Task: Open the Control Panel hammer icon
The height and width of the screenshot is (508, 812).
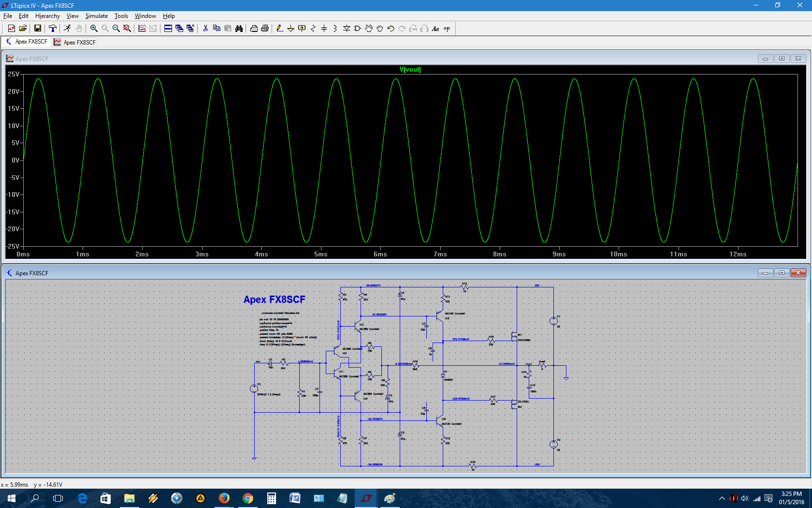Action: pos(53,29)
